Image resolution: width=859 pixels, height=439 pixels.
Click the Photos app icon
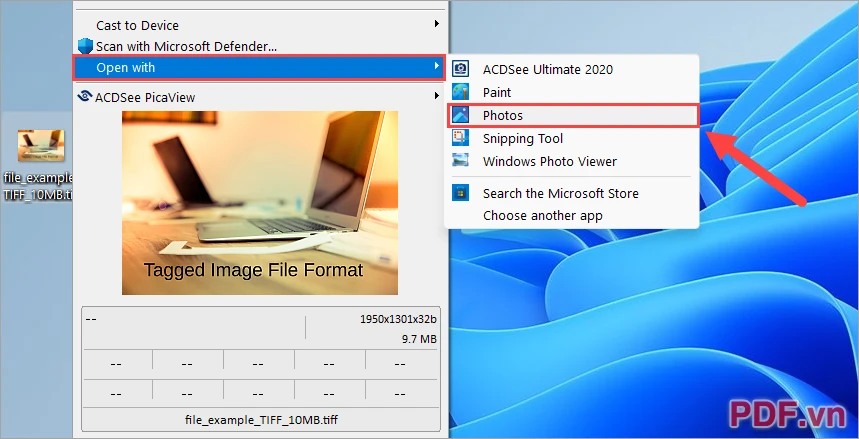click(x=460, y=115)
